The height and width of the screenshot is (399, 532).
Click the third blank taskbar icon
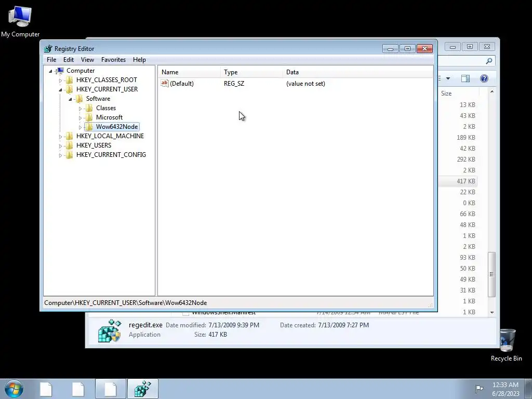point(111,389)
